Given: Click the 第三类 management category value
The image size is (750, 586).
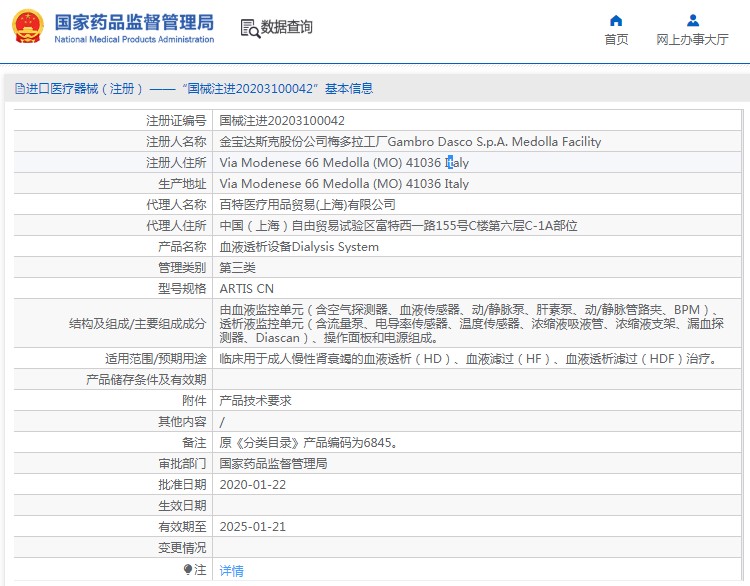Looking at the screenshot, I should click(238, 268).
